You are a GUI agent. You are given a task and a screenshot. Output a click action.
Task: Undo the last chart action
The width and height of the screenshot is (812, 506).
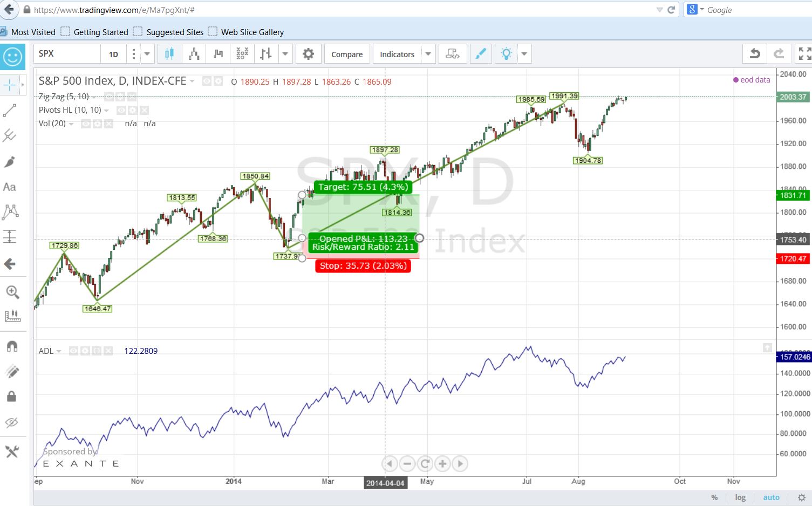pos(755,54)
